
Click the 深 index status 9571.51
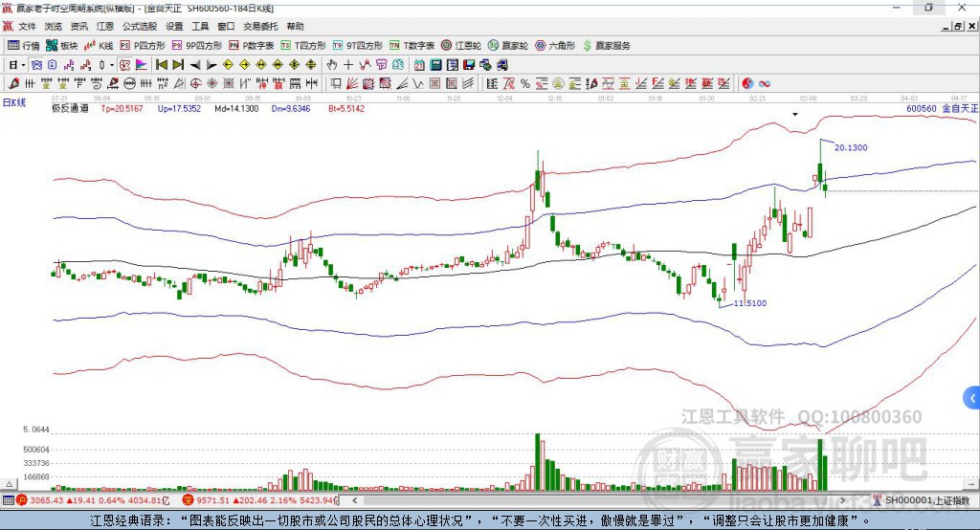coord(260,500)
